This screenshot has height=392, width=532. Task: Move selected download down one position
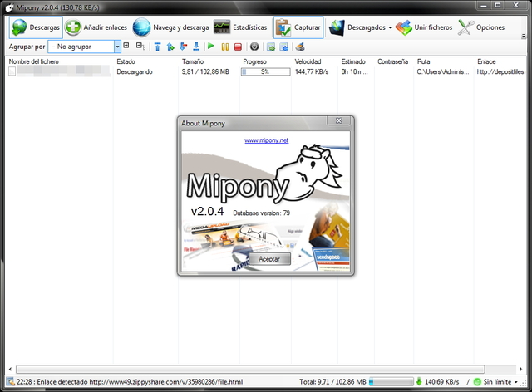pos(183,47)
